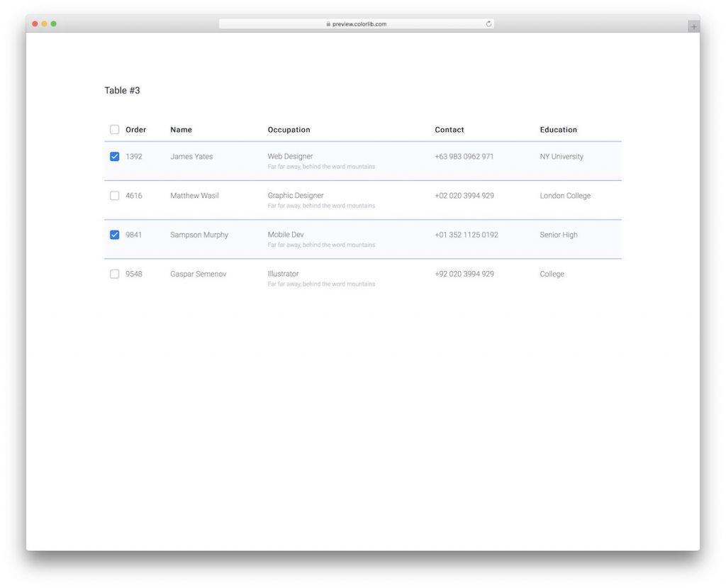
Task: Click the Name column header
Action: pyautogui.click(x=181, y=129)
